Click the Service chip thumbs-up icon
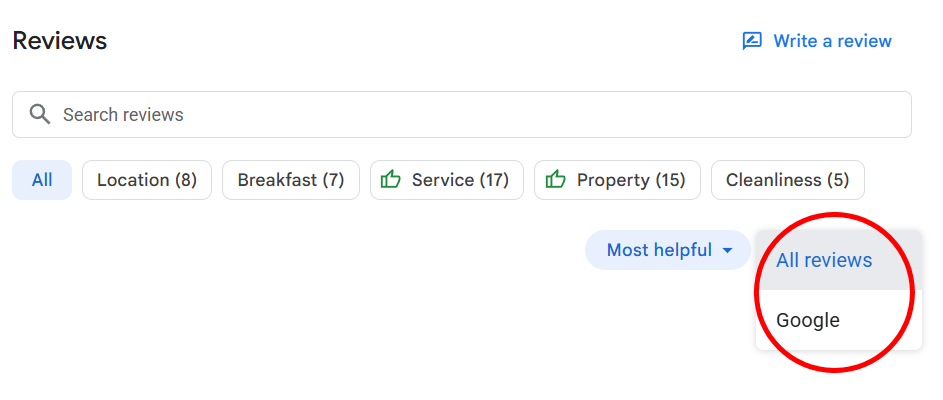The image size is (943, 400). [391, 179]
